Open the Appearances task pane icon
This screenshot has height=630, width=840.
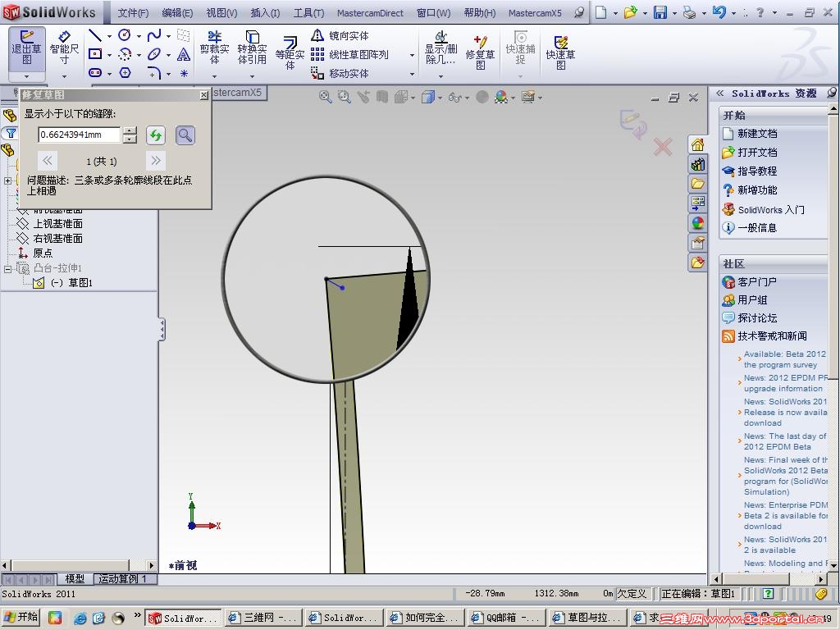click(697, 223)
